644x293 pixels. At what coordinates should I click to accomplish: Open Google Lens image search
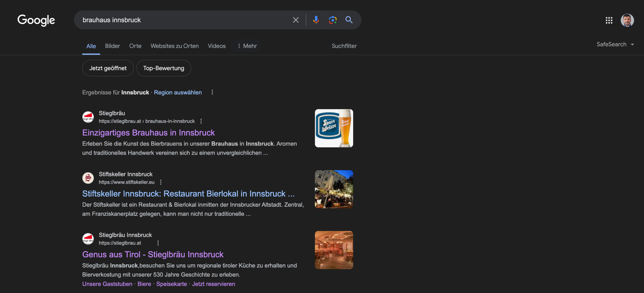[x=333, y=20]
